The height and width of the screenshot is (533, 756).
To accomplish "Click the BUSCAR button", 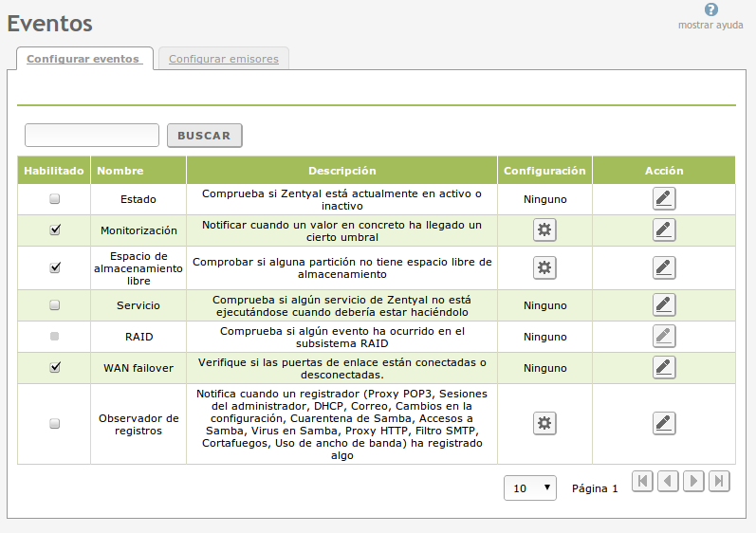I will point(205,136).
